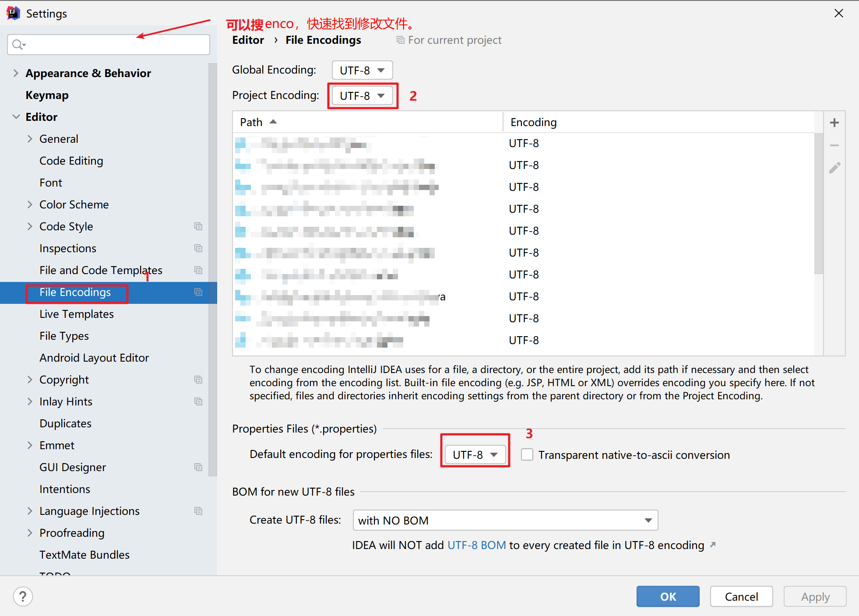
Task: Click the minus remove-path icon
Action: point(834,145)
